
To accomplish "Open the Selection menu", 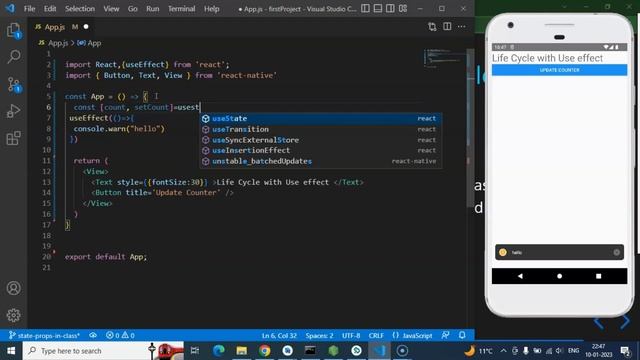I will tap(80, 9).
